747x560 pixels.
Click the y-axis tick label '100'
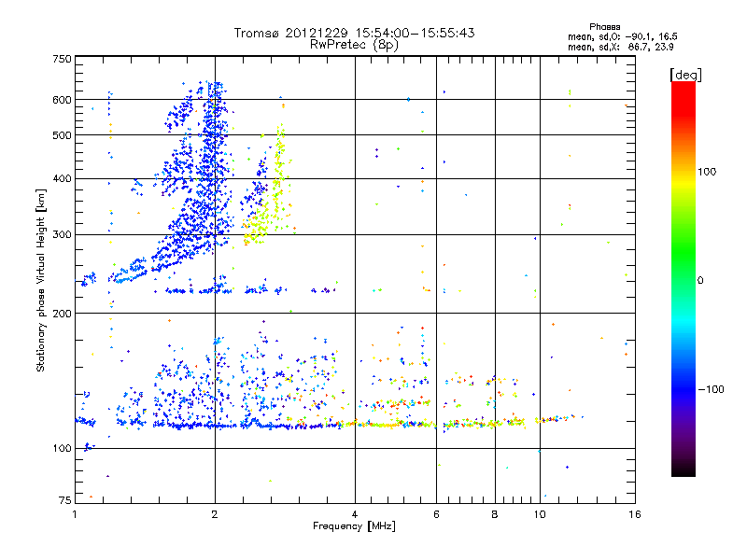[63, 449]
